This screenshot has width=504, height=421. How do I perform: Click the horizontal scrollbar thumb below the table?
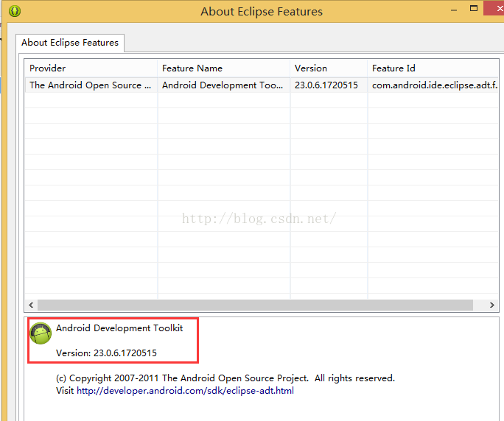[255, 305]
